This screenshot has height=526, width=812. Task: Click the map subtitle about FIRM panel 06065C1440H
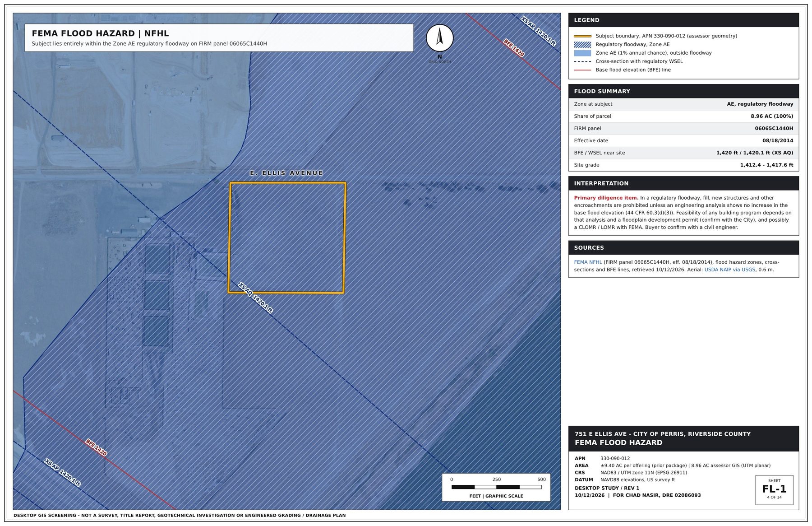(x=149, y=44)
